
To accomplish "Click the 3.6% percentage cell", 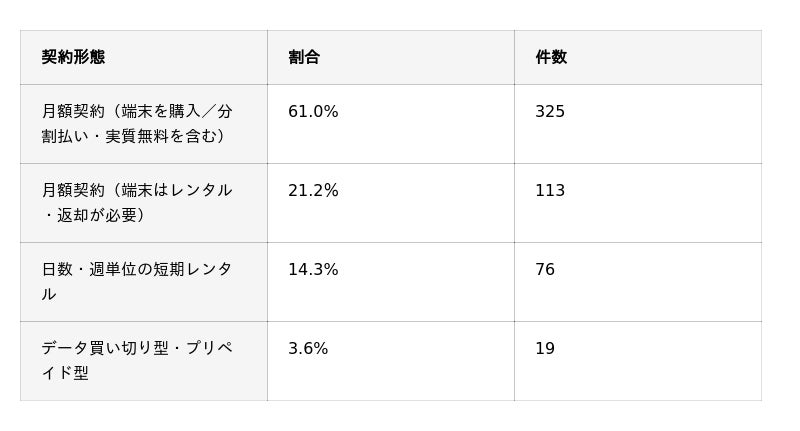I will coord(308,348).
